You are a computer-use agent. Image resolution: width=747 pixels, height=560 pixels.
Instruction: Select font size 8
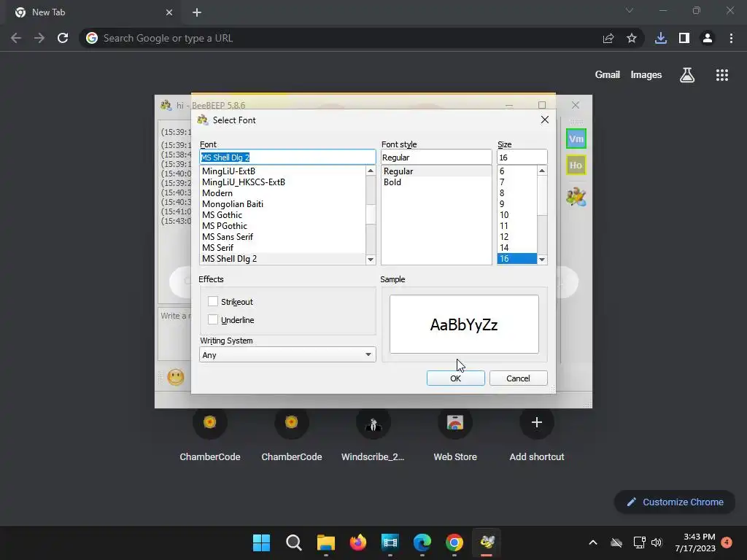[517, 192]
